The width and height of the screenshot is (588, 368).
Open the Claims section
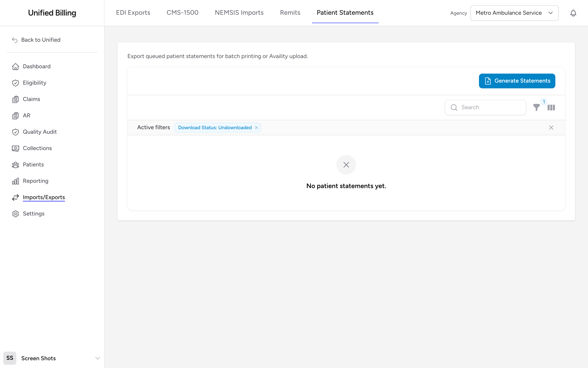coord(31,99)
